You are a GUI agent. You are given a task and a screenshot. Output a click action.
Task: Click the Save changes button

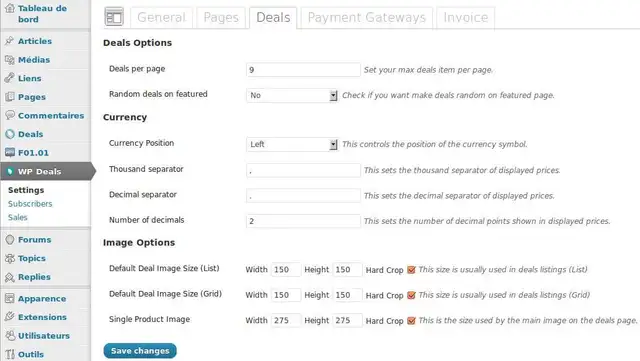tap(140, 351)
